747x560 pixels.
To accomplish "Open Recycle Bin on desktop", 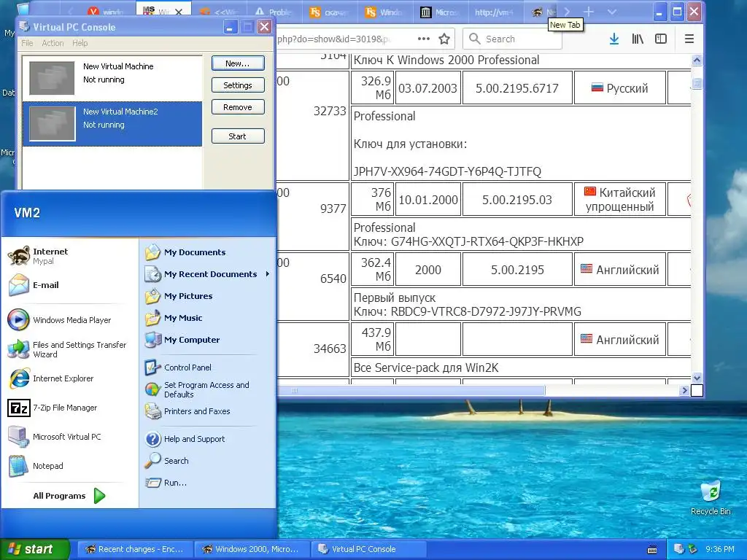I will tap(711, 497).
